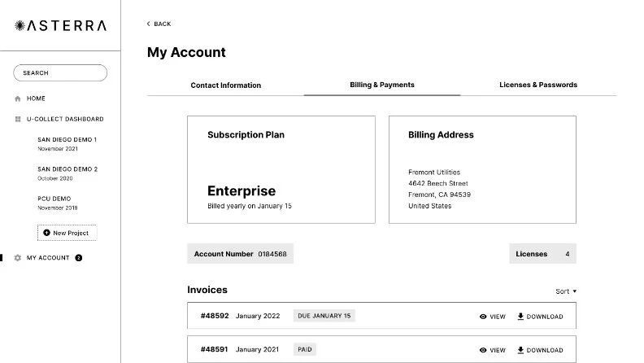Click the Search input field
644x363 pixels.
[x=60, y=73]
